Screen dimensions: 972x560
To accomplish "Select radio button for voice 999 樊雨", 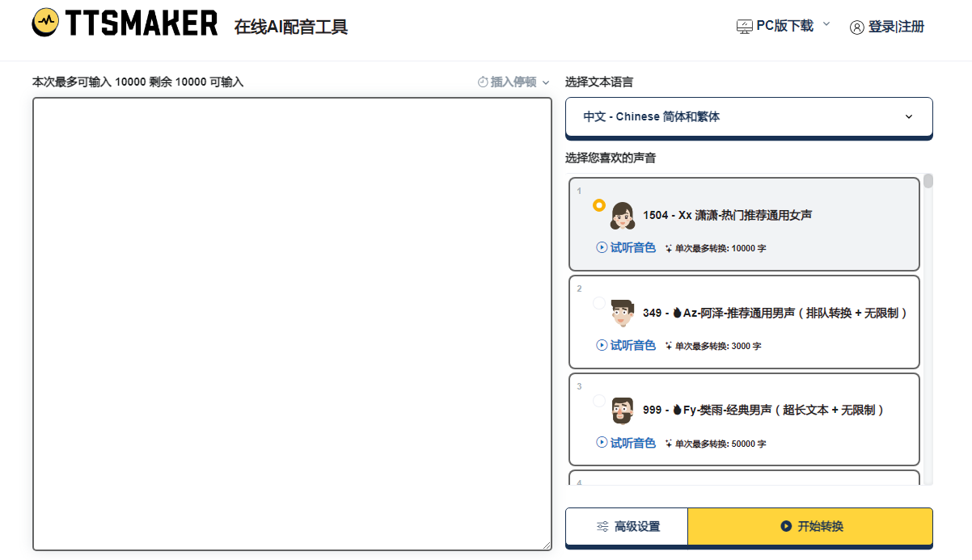I will 599,400.
